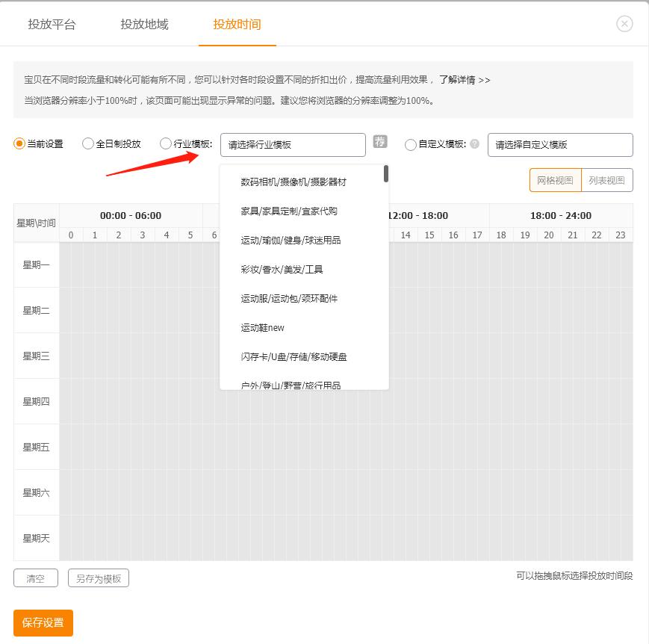Click the 另存为模板 button
Screen dimensions: 649x644
[98, 578]
